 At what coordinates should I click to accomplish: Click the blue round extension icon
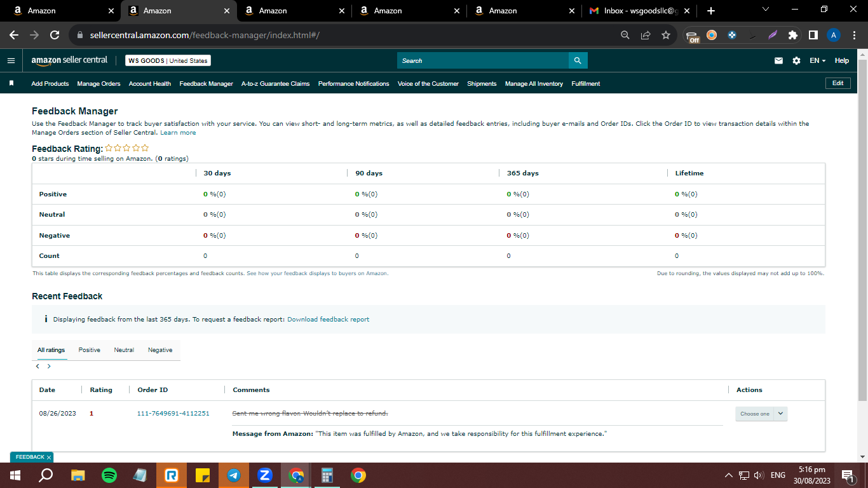pyautogui.click(x=732, y=35)
